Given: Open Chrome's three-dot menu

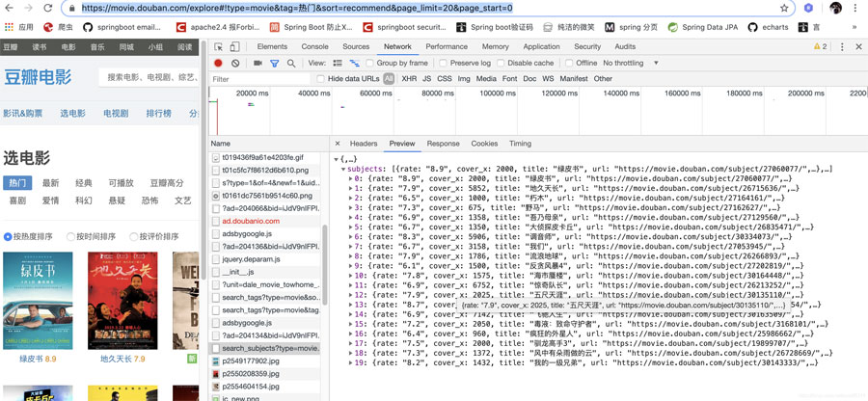Looking at the screenshot, I should (857, 8).
